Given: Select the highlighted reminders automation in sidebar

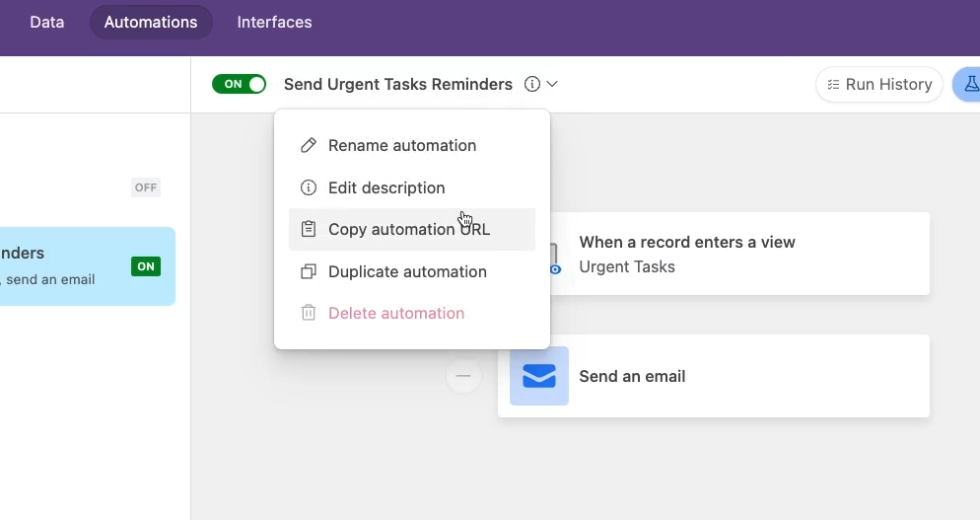Looking at the screenshot, I should coord(88,266).
